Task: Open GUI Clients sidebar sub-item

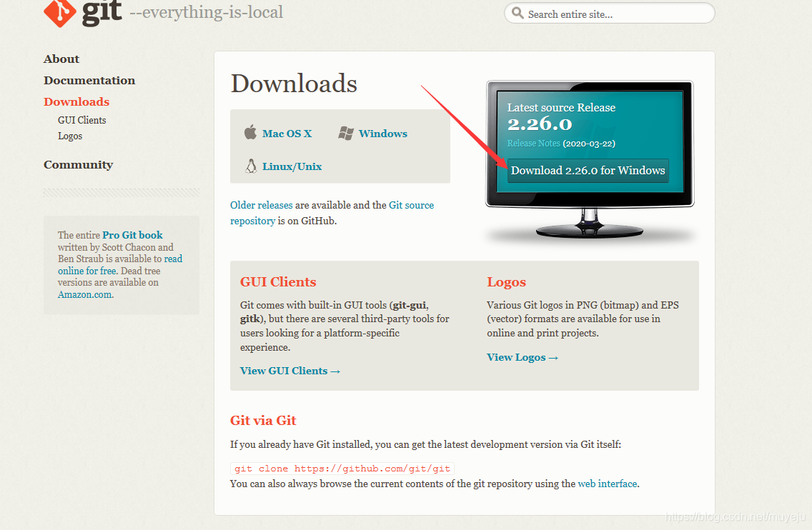Action: pos(81,120)
